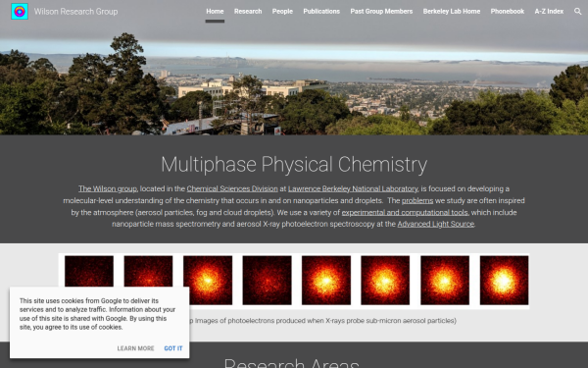This screenshot has height=368, width=588.
Task: Open Lawrence Berkeley National Laboratory link
Action: pos(353,188)
